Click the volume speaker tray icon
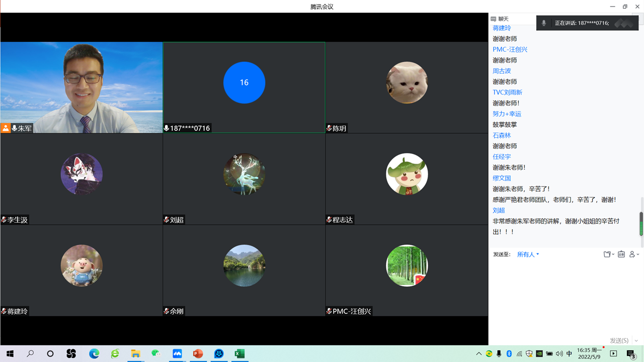 coord(559,354)
